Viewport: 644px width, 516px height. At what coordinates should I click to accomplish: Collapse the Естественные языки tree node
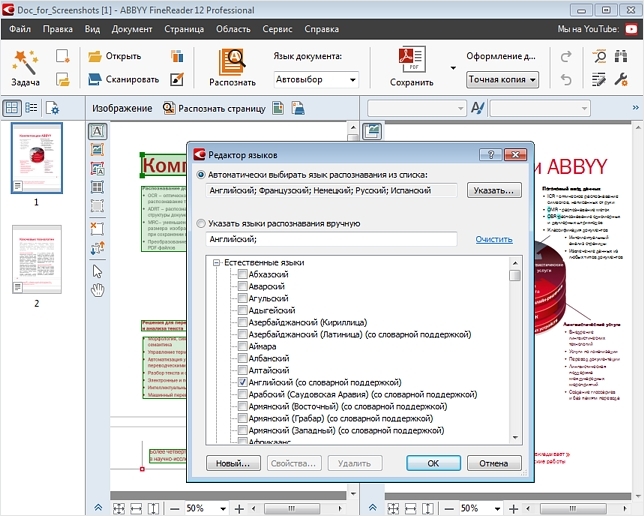(216, 262)
